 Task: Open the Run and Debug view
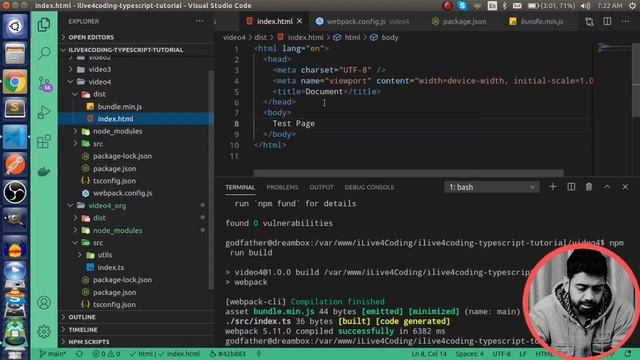coord(44,113)
